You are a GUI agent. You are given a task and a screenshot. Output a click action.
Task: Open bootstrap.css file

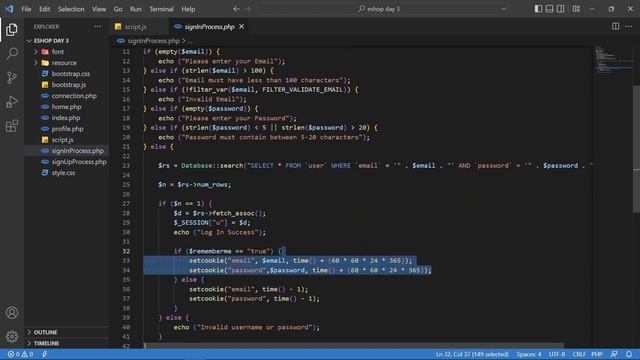click(71, 74)
